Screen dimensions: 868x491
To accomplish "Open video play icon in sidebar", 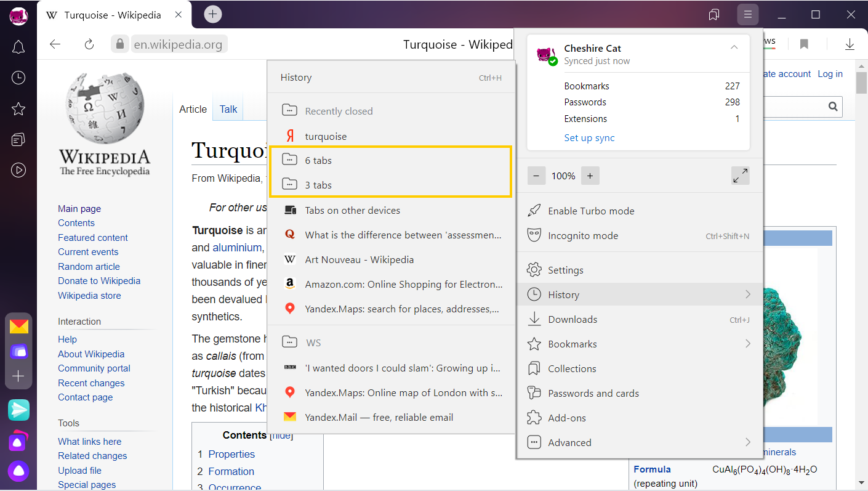I will click(18, 171).
